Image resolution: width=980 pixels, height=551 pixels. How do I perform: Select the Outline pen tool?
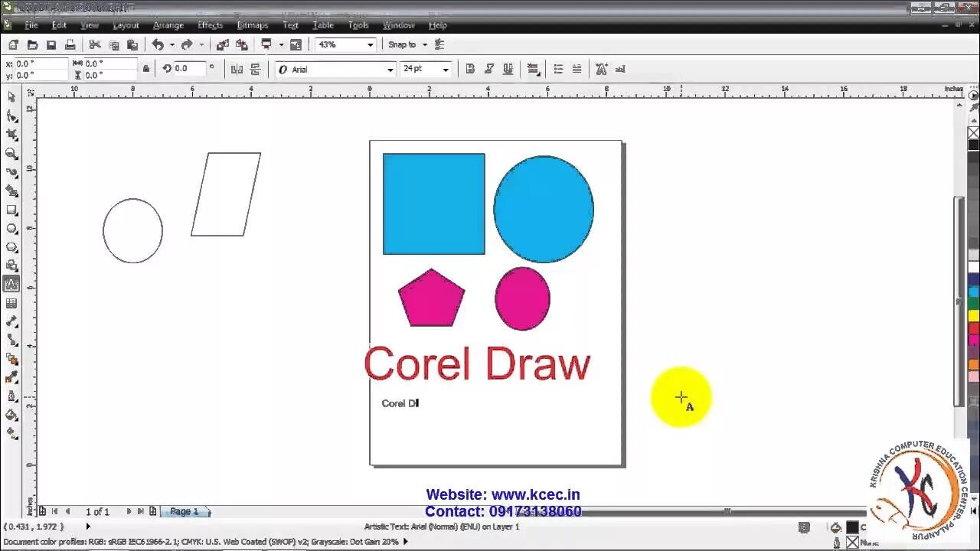pyautogui.click(x=11, y=396)
